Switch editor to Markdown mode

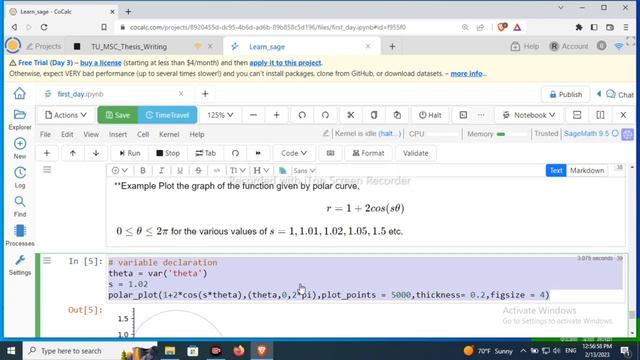pos(587,170)
